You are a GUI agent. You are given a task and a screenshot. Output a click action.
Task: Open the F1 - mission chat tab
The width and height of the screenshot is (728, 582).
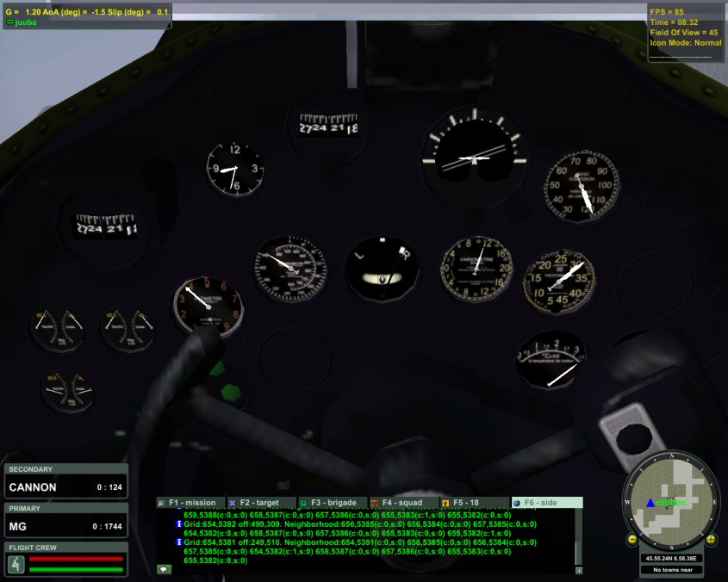pos(190,503)
